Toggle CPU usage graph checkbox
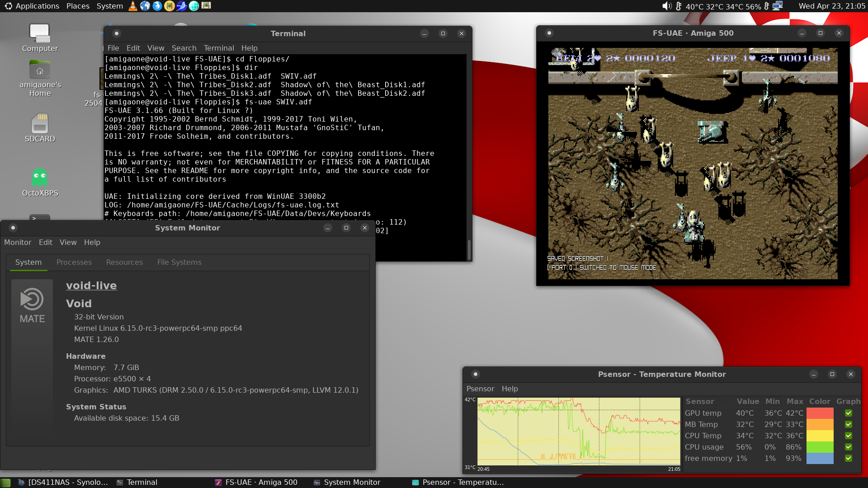 [x=849, y=447]
